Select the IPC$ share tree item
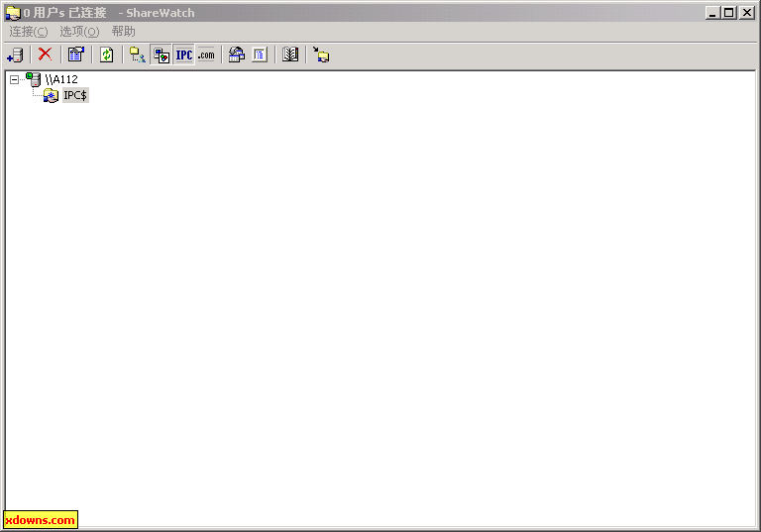This screenshot has height=532, width=761. 75,96
